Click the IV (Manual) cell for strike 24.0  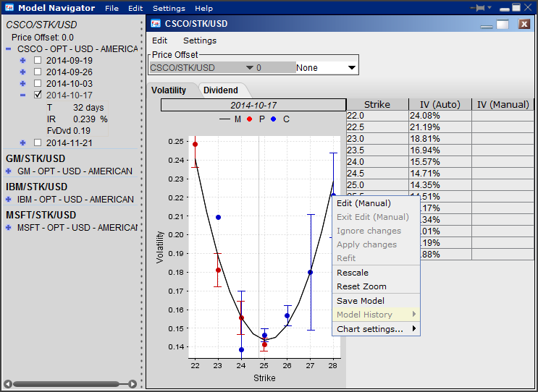503,162
